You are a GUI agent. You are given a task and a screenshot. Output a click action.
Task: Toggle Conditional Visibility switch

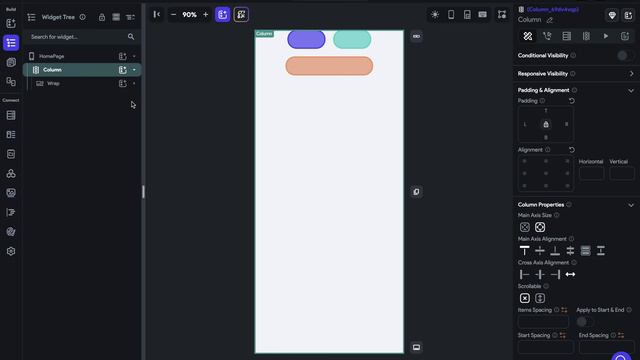pyautogui.click(x=625, y=56)
